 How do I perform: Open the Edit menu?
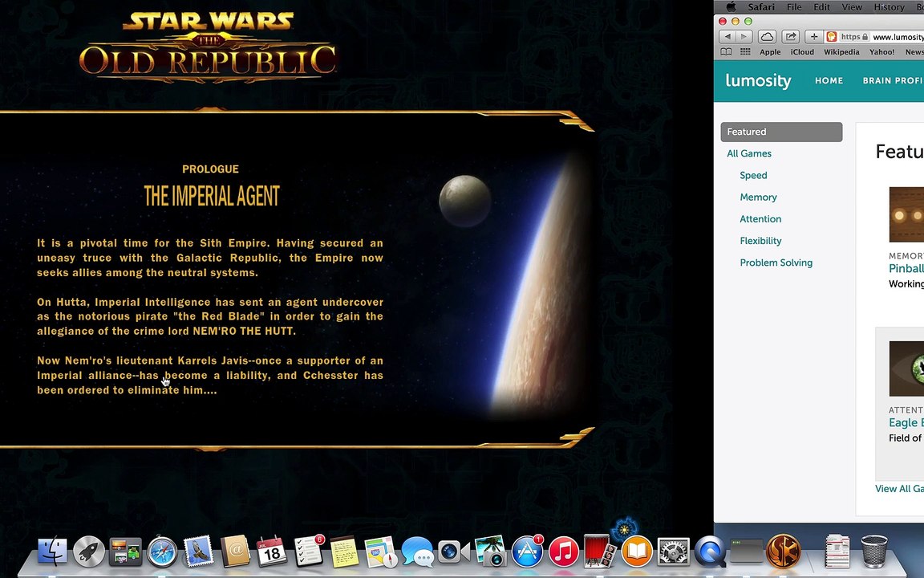(821, 7)
